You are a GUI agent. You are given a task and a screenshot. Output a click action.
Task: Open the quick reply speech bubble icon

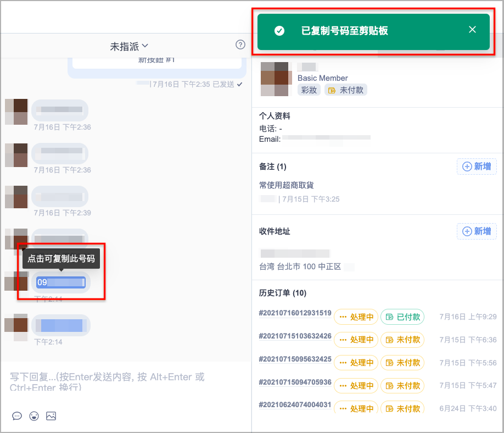16,416
